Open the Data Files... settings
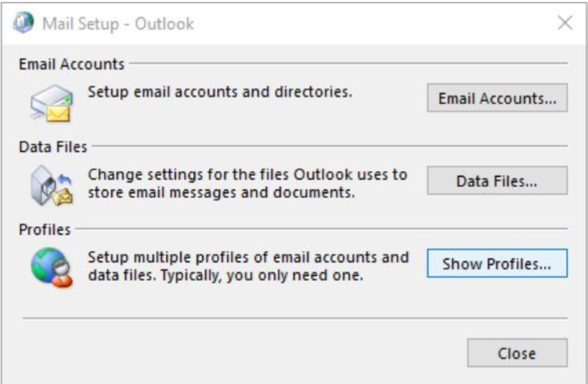The width and height of the screenshot is (588, 384). 497,181
